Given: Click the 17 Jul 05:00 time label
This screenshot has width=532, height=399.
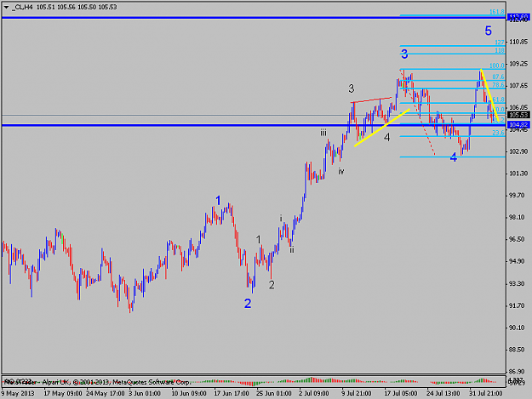Looking at the screenshot, I should [x=401, y=393].
